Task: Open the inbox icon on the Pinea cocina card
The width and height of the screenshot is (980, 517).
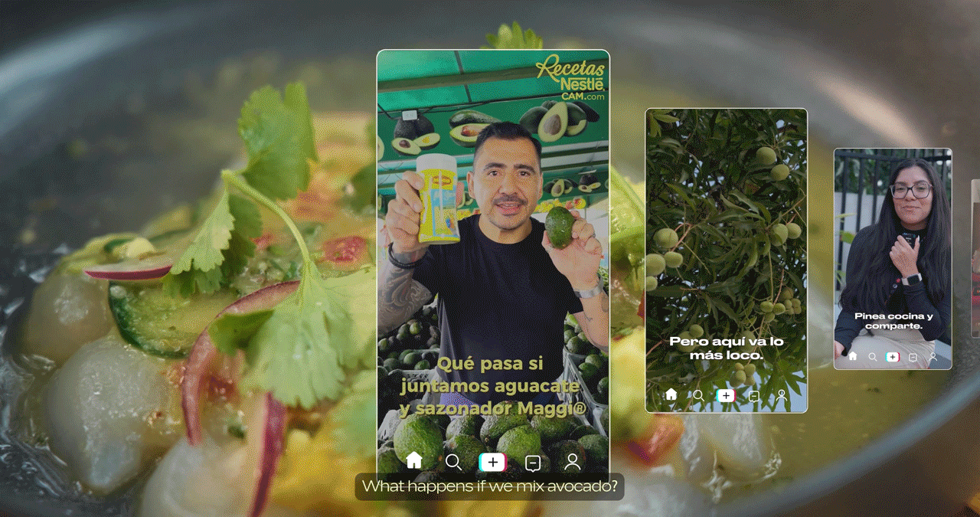Action: [x=913, y=357]
